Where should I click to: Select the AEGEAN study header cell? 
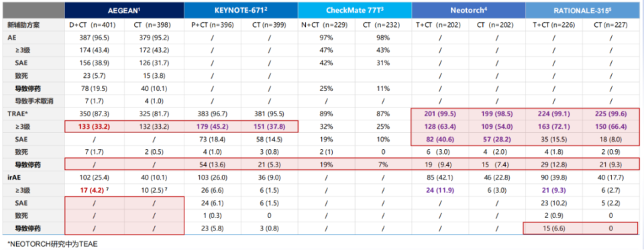(x=125, y=10)
